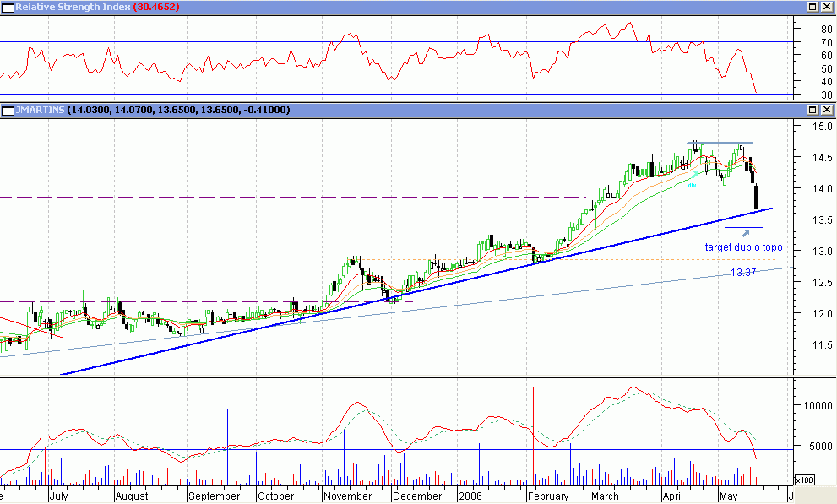Click the July date label
The width and height of the screenshot is (837, 504).
[59, 496]
